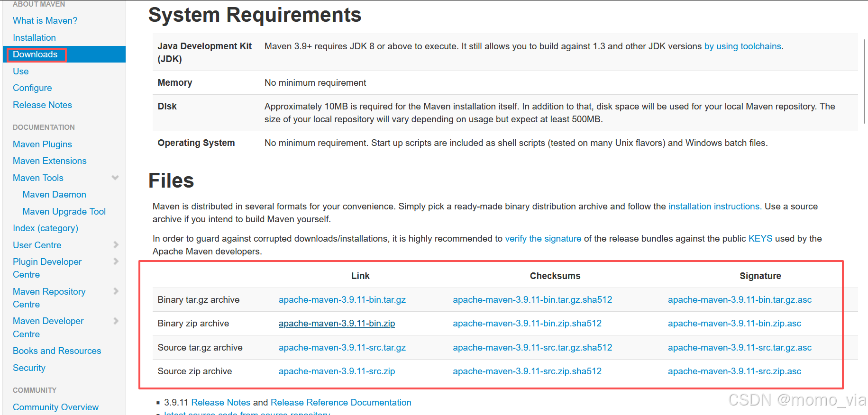
Task: Open Index (category) link
Action: [46, 228]
